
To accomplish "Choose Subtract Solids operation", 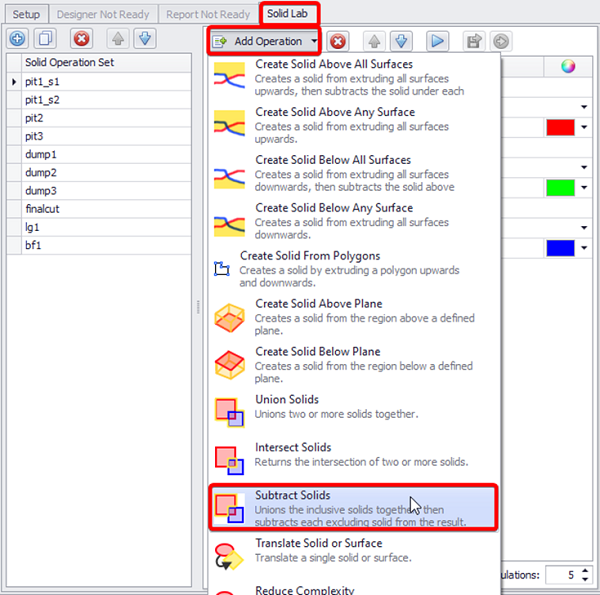I will pyautogui.click(x=354, y=507).
